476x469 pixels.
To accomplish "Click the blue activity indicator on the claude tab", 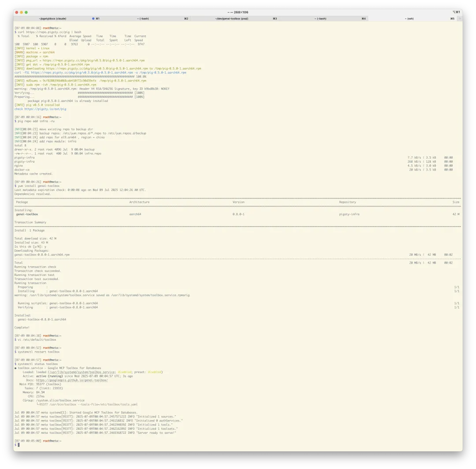I will [x=93, y=19].
